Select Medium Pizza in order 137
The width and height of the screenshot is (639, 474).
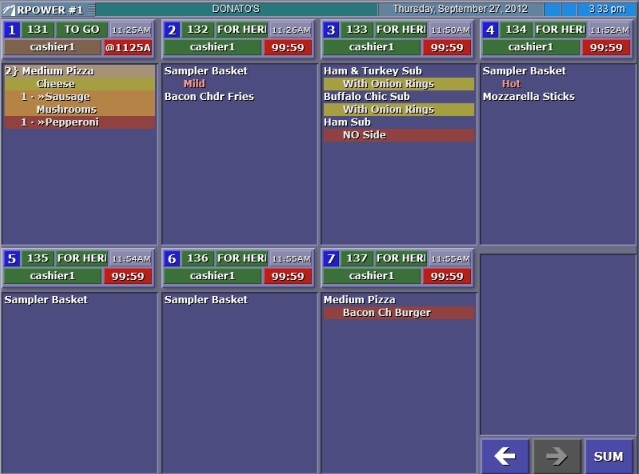tap(359, 300)
